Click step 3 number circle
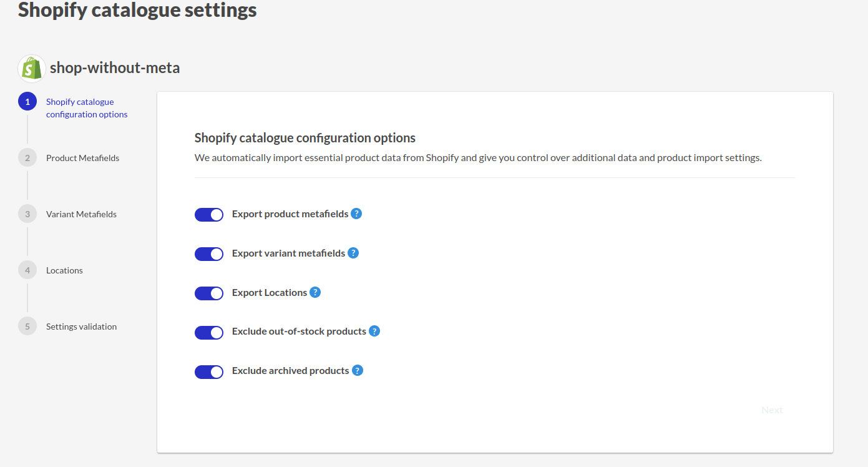This screenshot has height=467, width=868. pyautogui.click(x=27, y=214)
